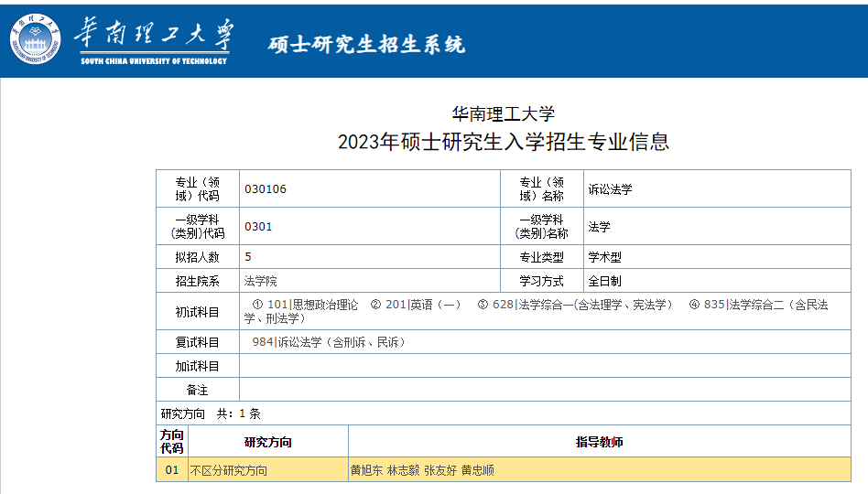Click the major type value 学术型
Image resolution: width=868 pixels, height=494 pixels.
[604, 257]
